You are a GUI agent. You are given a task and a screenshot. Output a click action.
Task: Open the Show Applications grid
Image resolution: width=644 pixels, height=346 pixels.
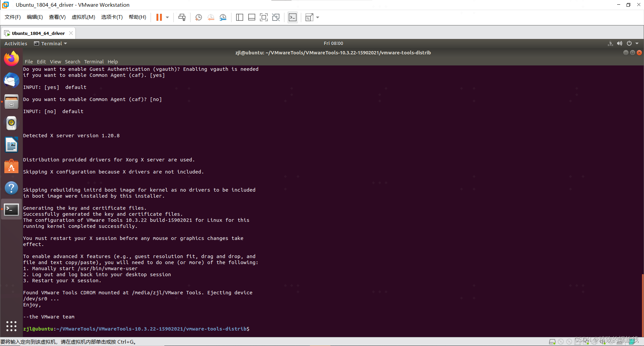click(x=11, y=326)
